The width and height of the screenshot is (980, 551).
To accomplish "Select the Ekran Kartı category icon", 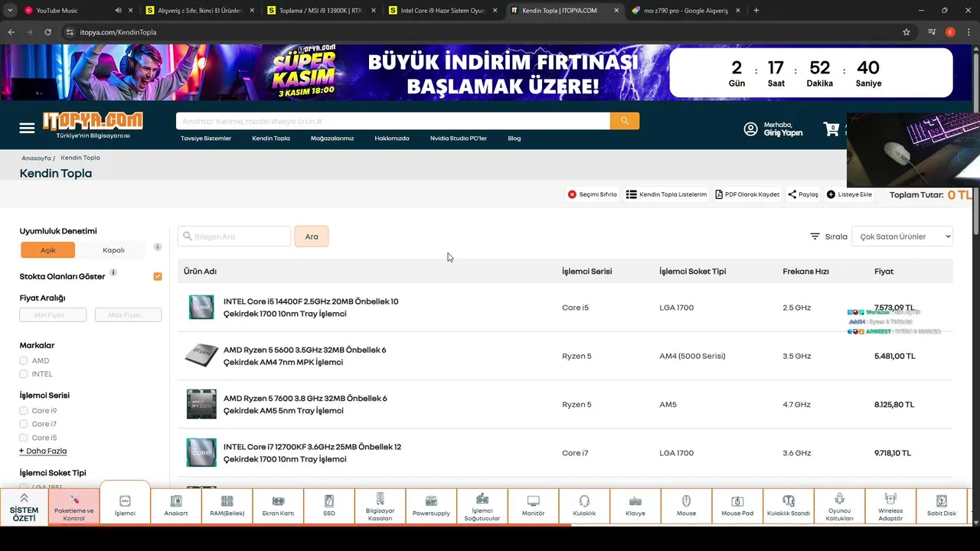I will (278, 505).
